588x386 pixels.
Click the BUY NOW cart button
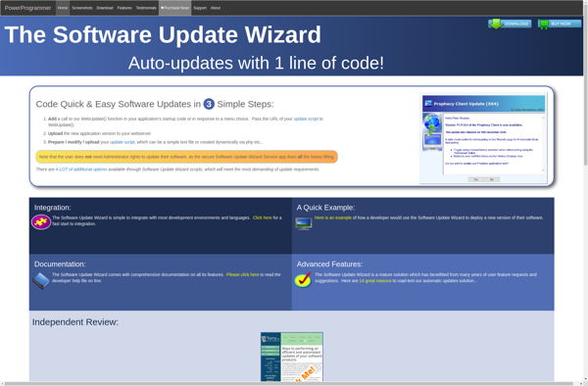click(560, 24)
